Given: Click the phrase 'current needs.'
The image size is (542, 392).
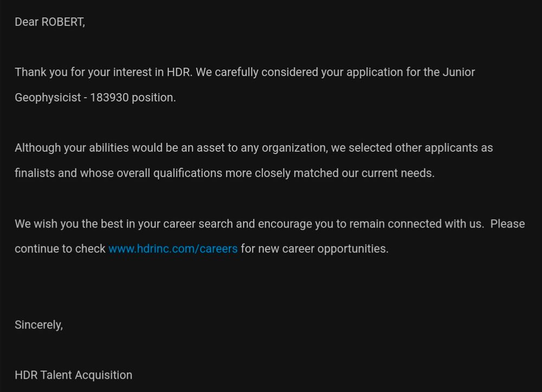Looking at the screenshot, I should tap(398, 173).
